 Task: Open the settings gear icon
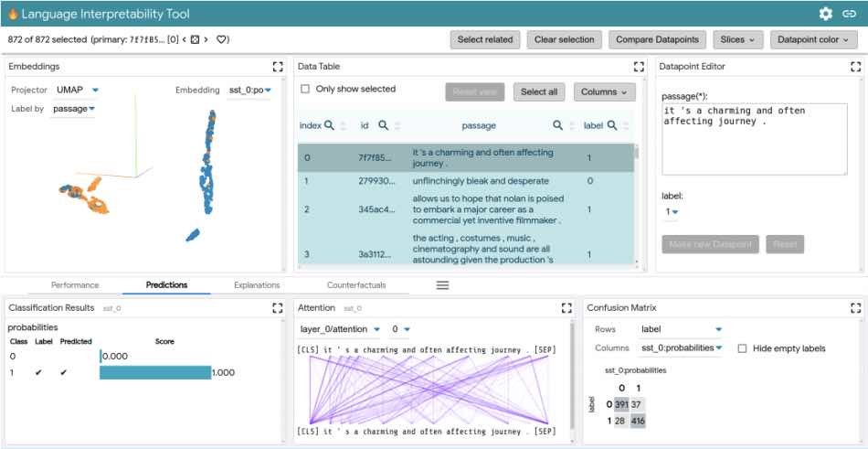click(x=825, y=14)
